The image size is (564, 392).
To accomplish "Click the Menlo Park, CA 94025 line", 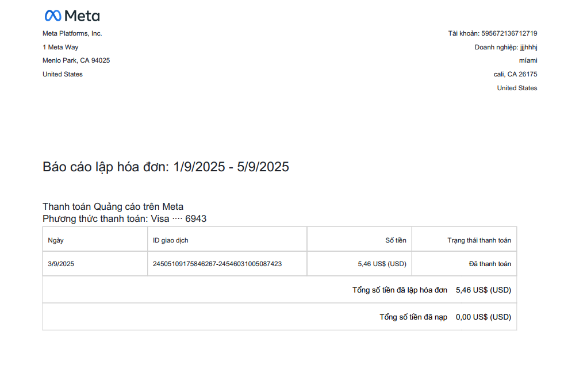I will (76, 60).
